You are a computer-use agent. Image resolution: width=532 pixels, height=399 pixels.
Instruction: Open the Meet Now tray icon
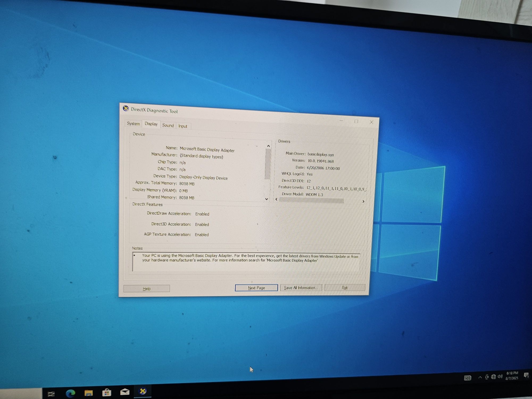pyautogui.click(x=487, y=377)
